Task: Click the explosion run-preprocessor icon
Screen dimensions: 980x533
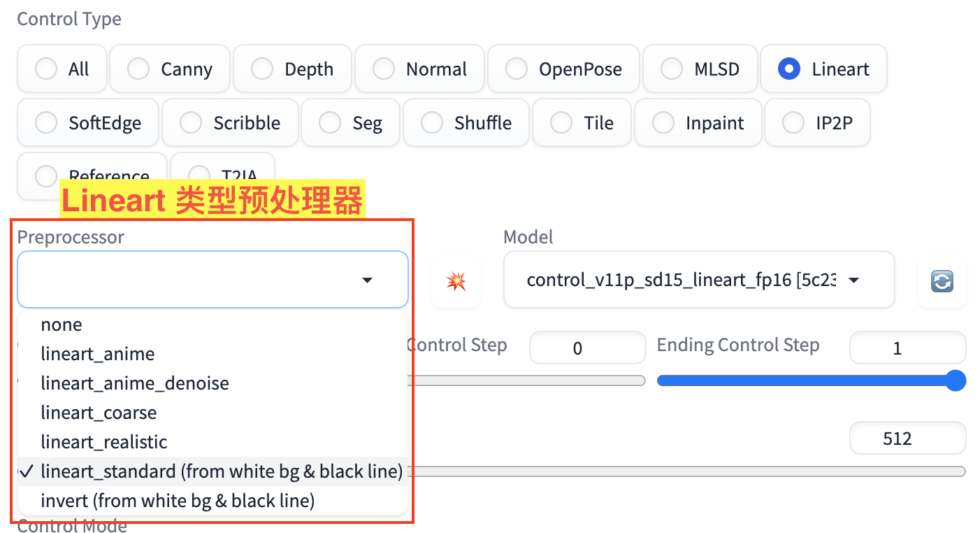Action: [456, 281]
